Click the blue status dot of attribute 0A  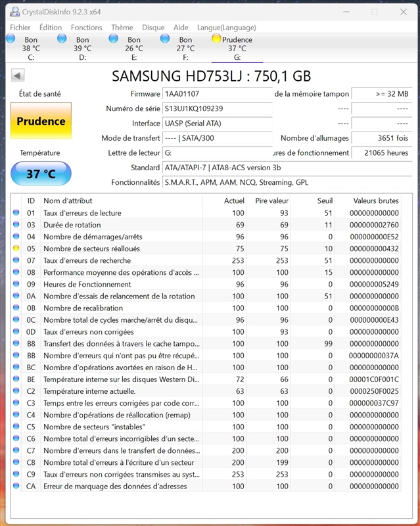coord(16,295)
